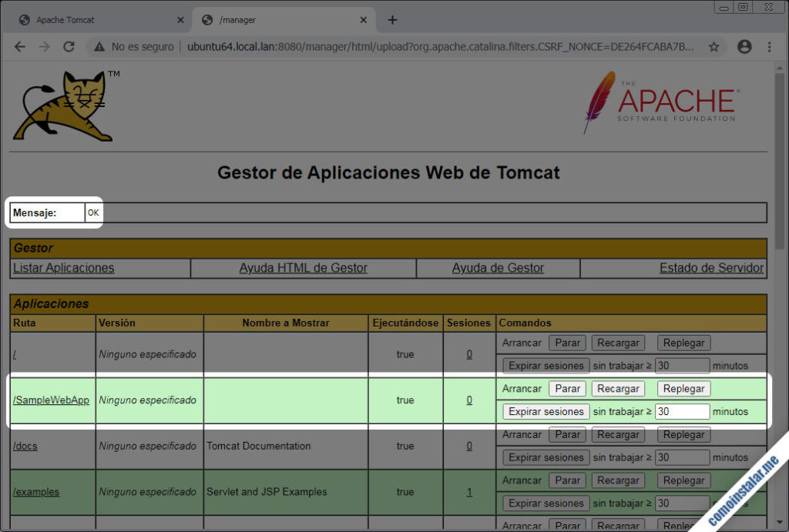Viewport: 789px width, 532px height.
Task: Bookmark this page with the star icon
Action: tap(713, 47)
